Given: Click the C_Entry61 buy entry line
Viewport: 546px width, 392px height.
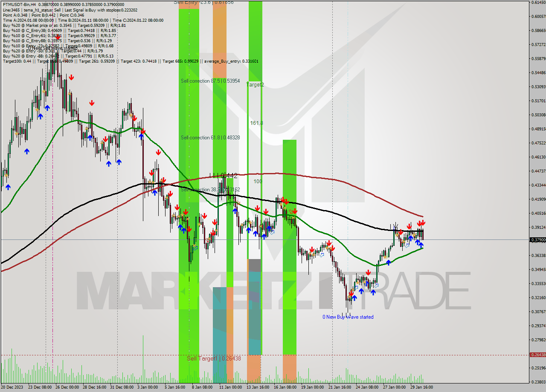Looking at the screenshot, I should click(59, 35).
